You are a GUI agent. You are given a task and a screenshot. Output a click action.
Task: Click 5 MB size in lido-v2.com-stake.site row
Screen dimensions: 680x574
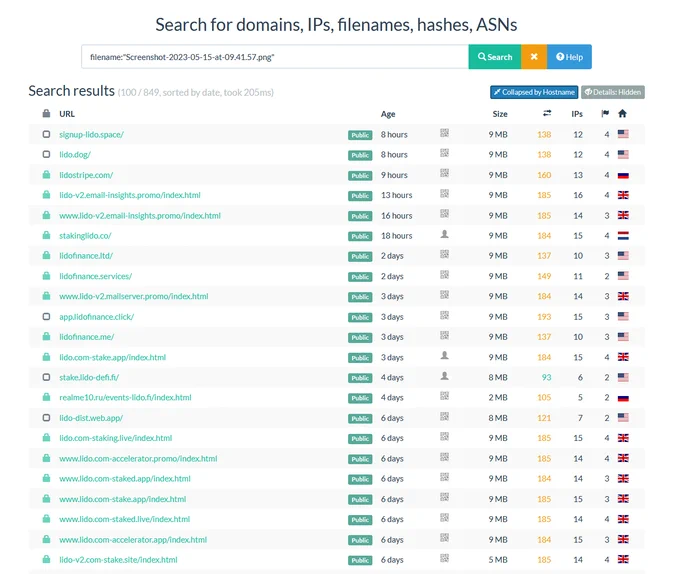(x=498, y=560)
